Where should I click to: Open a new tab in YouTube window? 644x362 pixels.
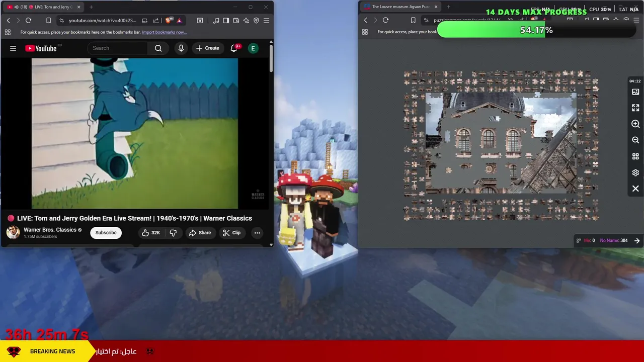[91, 7]
